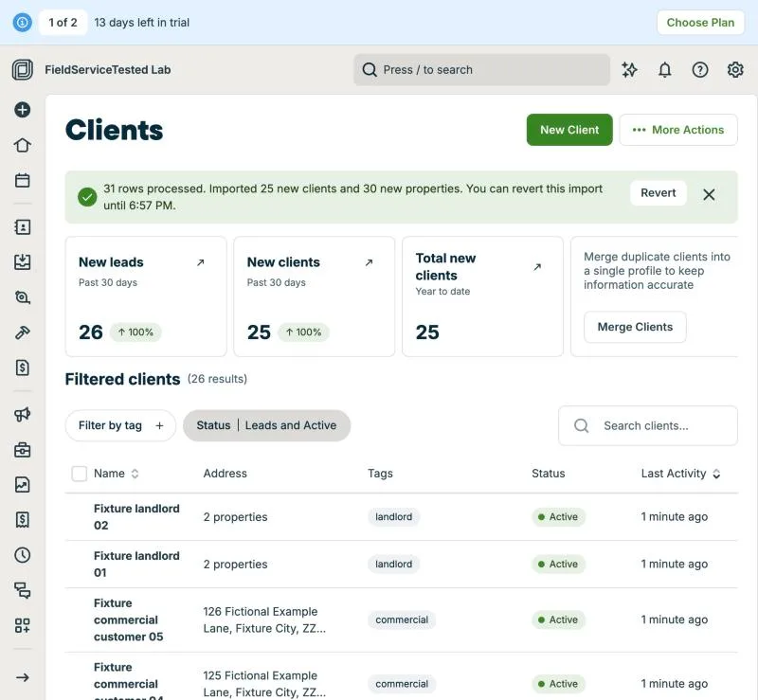Click Active status of Fixture landlord 01

[x=558, y=565]
